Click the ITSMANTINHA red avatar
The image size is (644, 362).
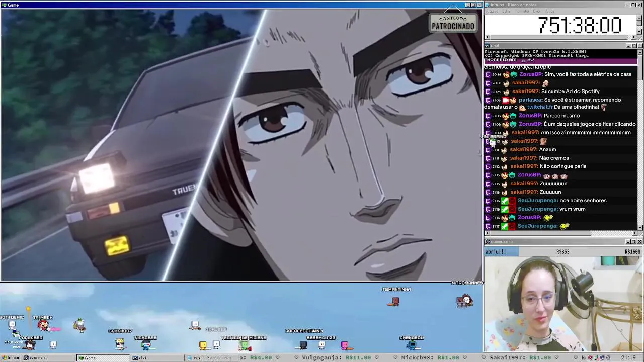pyautogui.click(x=395, y=301)
